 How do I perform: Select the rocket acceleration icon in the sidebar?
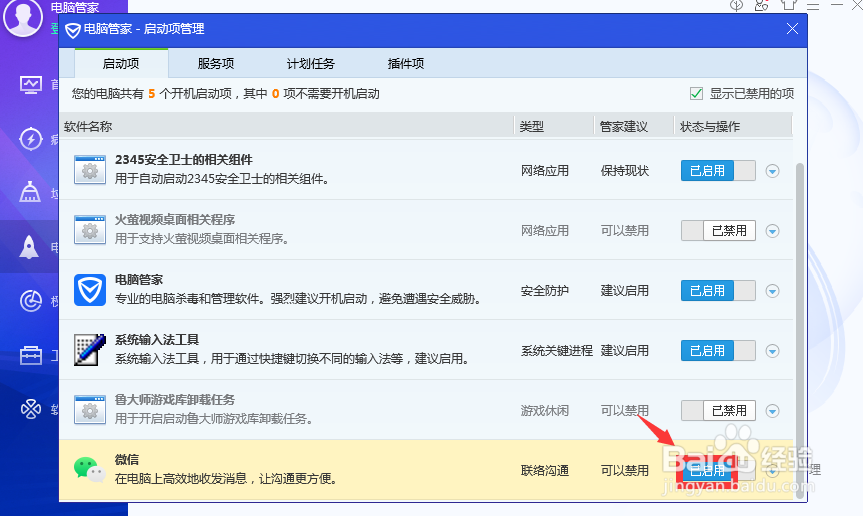(x=29, y=247)
